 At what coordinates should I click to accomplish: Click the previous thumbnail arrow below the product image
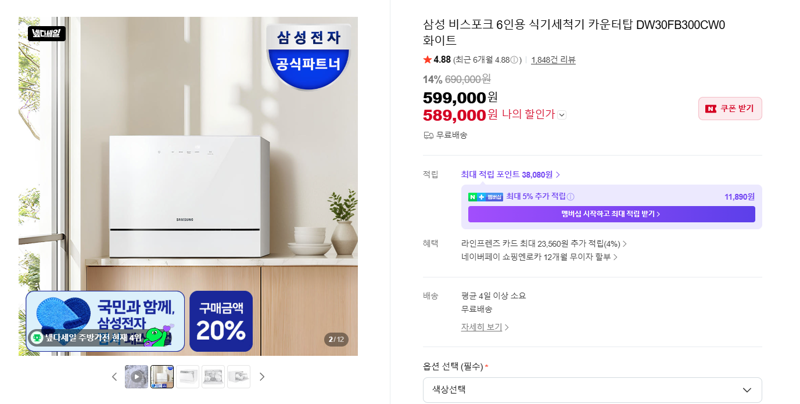[114, 377]
